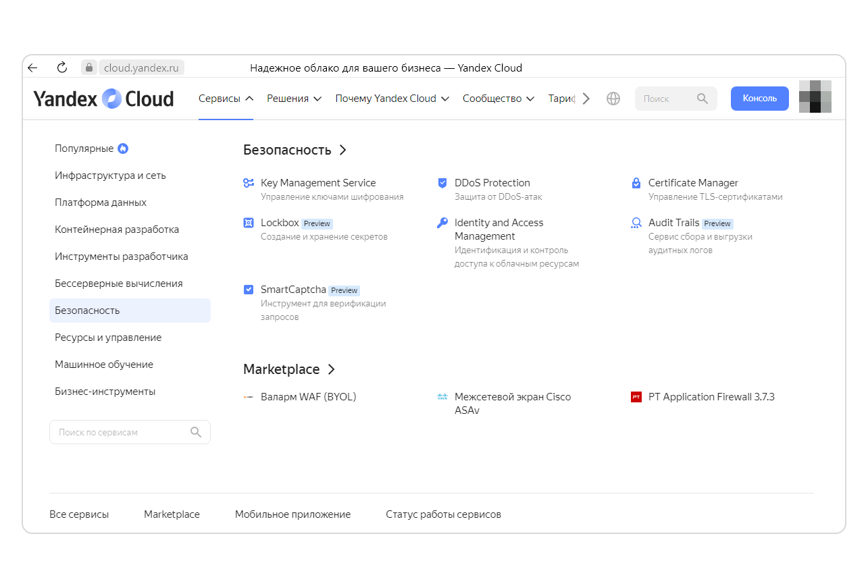This screenshot has width=868, height=588.
Task: Click the flame icon next to Популярные
Action: click(x=123, y=149)
